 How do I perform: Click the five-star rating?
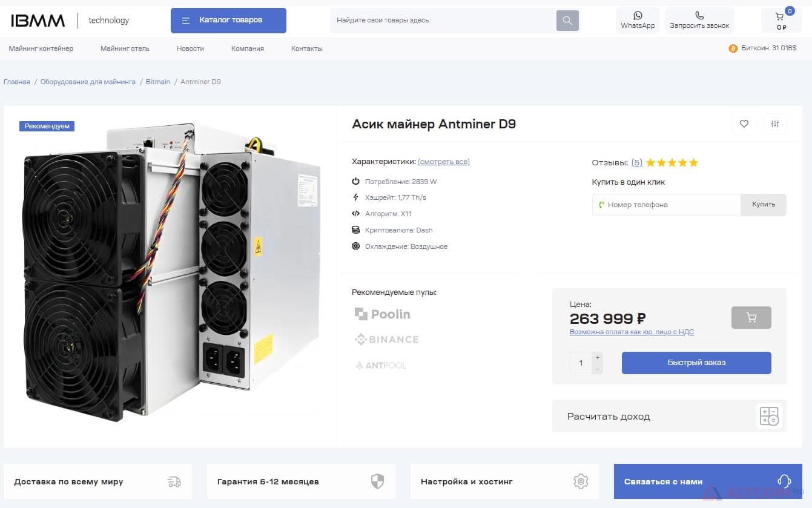(672, 162)
